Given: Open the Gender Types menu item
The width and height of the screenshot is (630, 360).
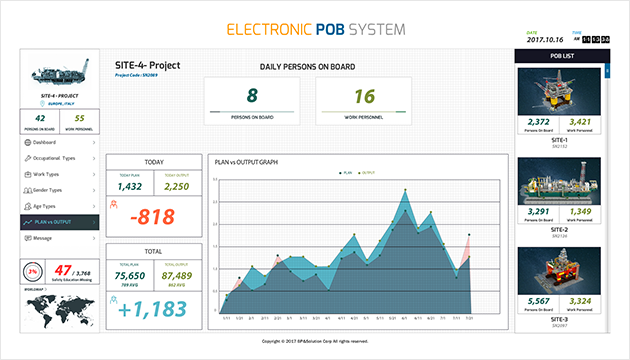Looking at the screenshot, I should point(59,190).
